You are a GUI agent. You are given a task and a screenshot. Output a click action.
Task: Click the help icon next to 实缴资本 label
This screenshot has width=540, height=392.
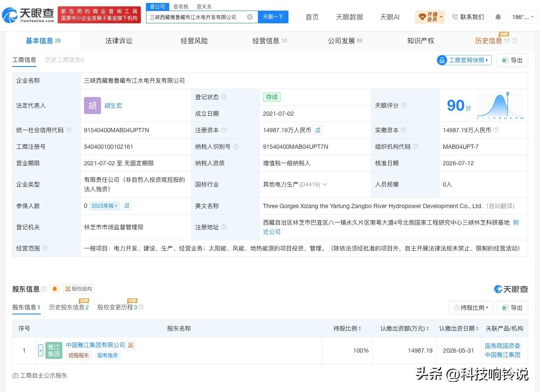[x=403, y=130]
